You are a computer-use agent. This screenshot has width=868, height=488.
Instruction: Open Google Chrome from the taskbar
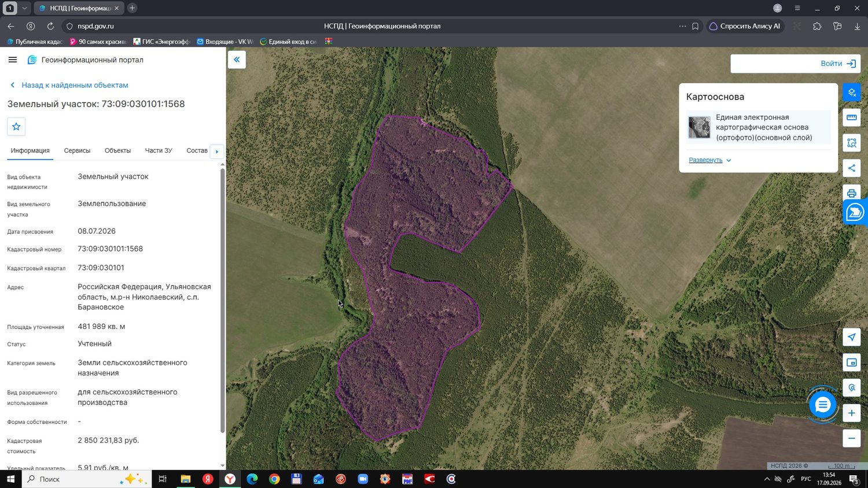274,479
